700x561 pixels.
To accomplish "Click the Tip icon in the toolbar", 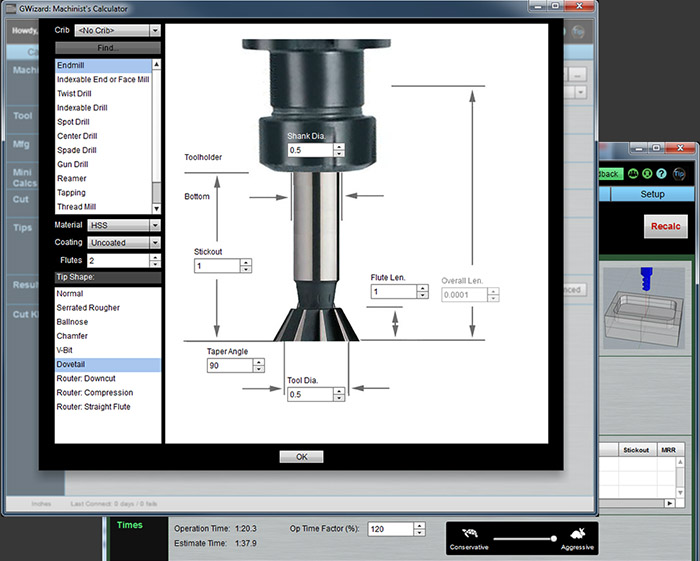I will click(x=680, y=173).
